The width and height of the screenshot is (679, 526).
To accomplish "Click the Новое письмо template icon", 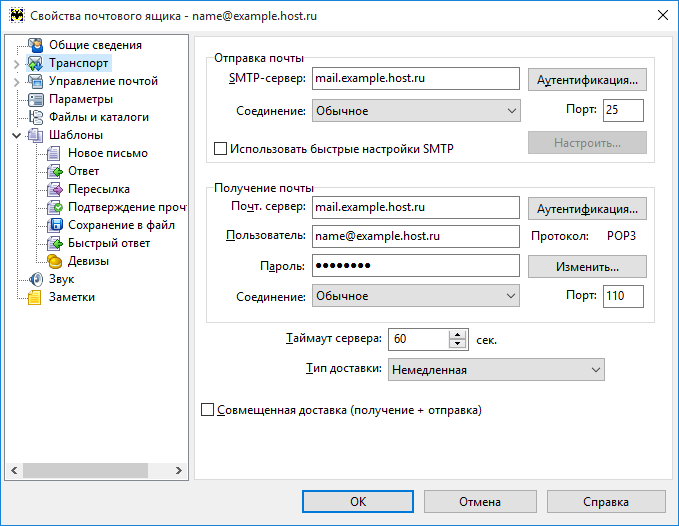I will click(55, 153).
